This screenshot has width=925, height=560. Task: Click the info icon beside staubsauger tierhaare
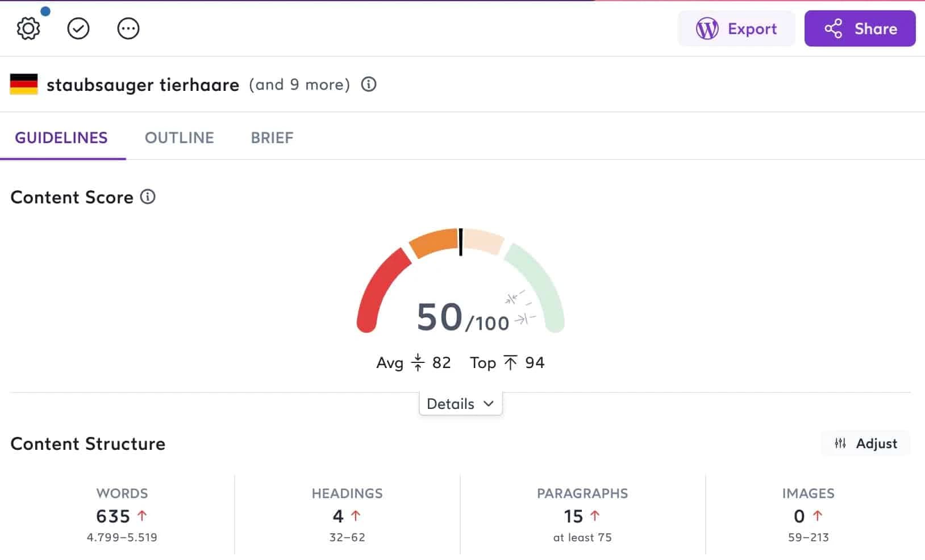click(x=369, y=85)
